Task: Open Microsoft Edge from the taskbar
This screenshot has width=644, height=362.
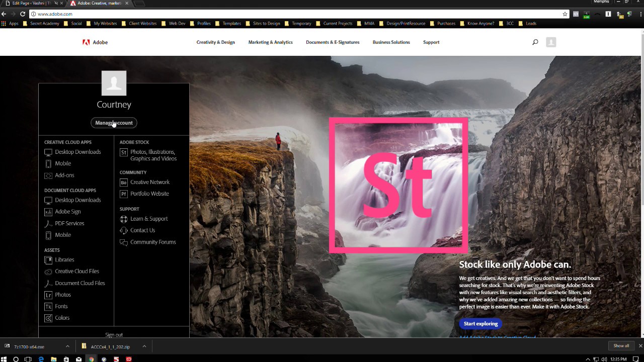Action: pos(41,359)
